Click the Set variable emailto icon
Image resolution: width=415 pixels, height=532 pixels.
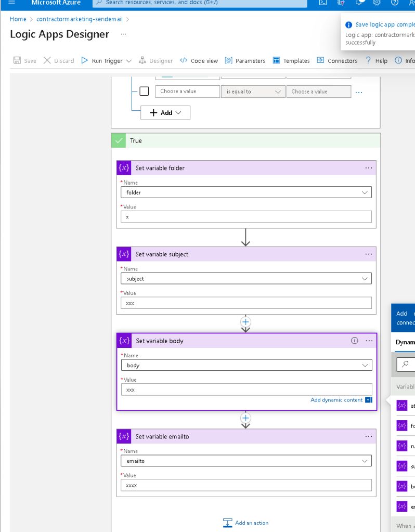click(124, 436)
